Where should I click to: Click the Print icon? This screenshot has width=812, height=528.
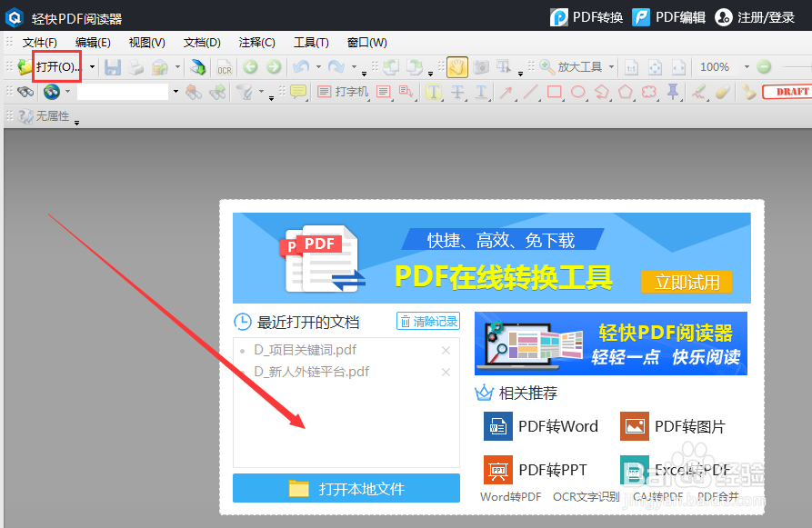coord(135,66)
